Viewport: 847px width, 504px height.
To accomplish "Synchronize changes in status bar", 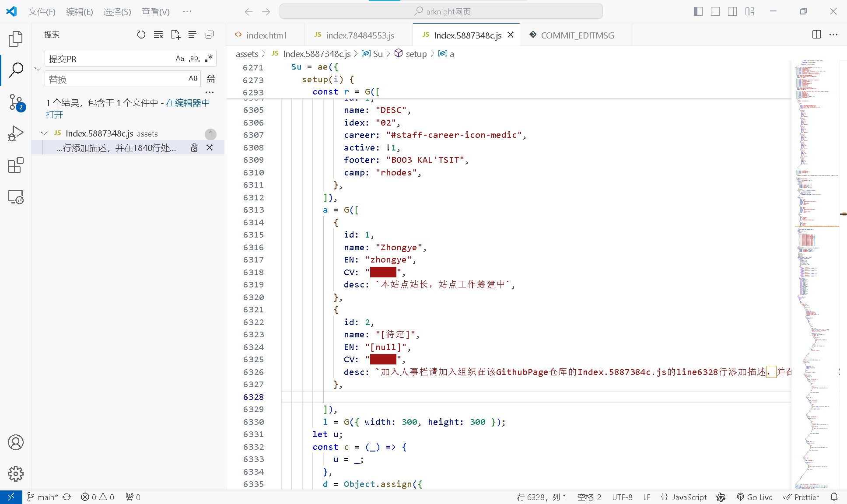I will tap(66, 497).
